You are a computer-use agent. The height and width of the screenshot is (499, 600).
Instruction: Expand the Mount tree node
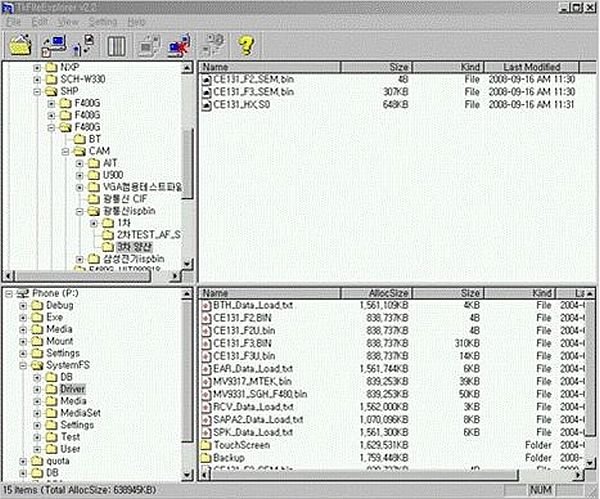tap(23, 341)
